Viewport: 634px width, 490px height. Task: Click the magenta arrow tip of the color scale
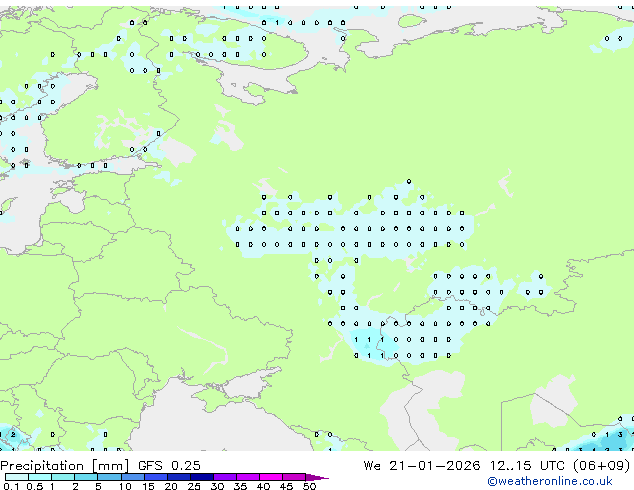[323, 477]
